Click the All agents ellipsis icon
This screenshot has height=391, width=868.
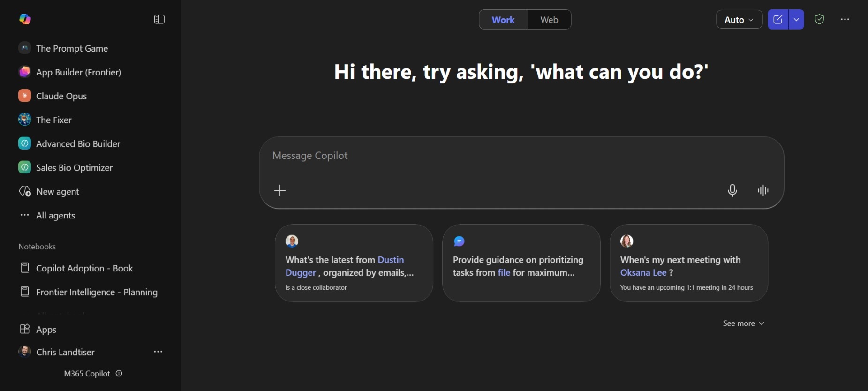[25, 215]
